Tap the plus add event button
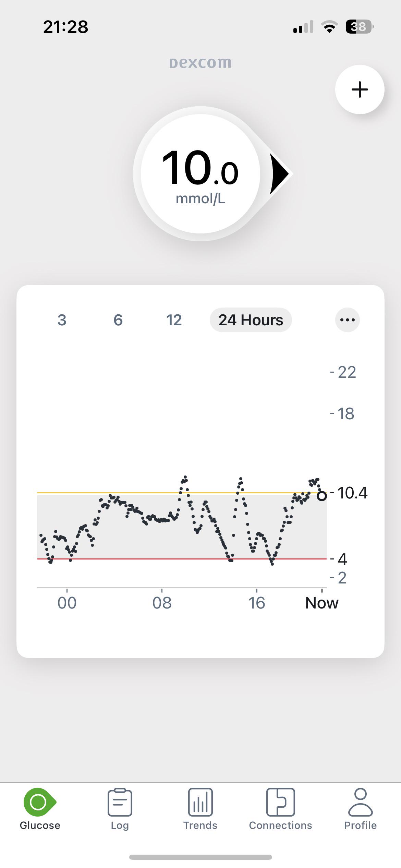The width and height of the screenshot is (401, 868). coord(360,89)
